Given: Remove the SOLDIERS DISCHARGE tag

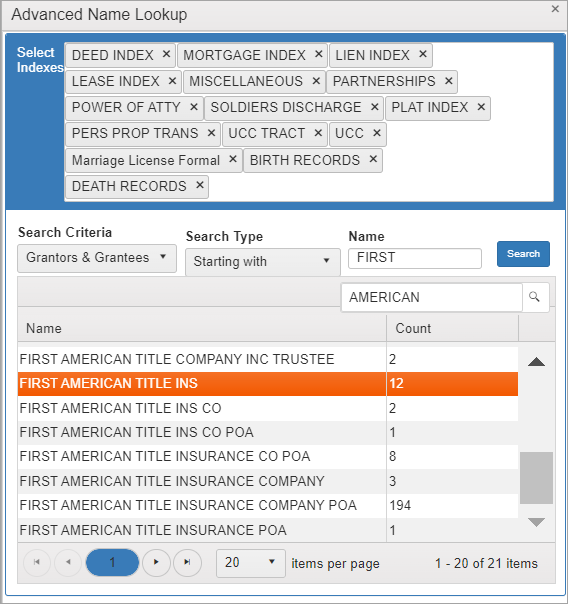Looking at the screenshot, I should pyautogui.click(x=374, y=107).
